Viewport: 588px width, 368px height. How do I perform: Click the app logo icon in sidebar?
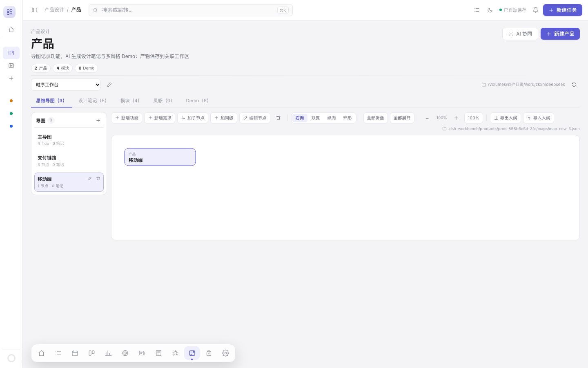point(9,12)
